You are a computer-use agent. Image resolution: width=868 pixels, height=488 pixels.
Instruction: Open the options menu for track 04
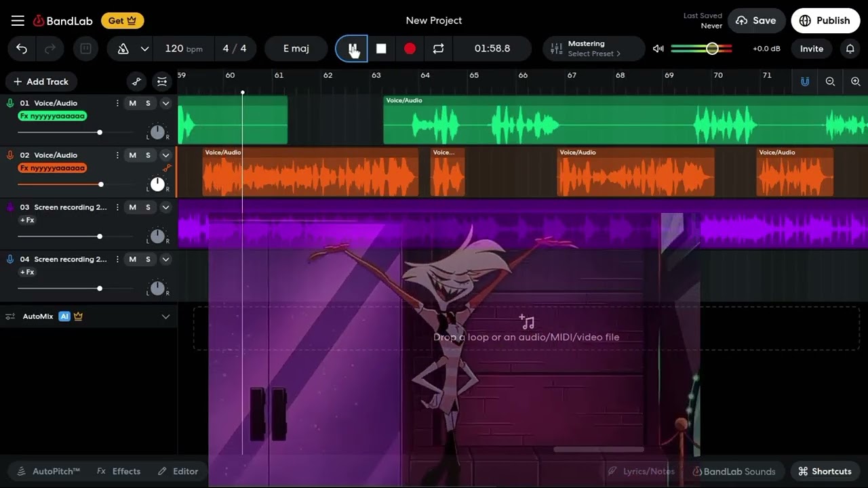pos(117,260)
